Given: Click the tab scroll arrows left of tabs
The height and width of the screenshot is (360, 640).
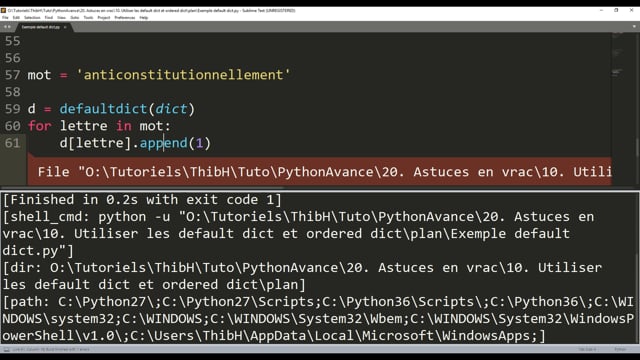Looking at the screenshot, I should (x=7, y=27).
